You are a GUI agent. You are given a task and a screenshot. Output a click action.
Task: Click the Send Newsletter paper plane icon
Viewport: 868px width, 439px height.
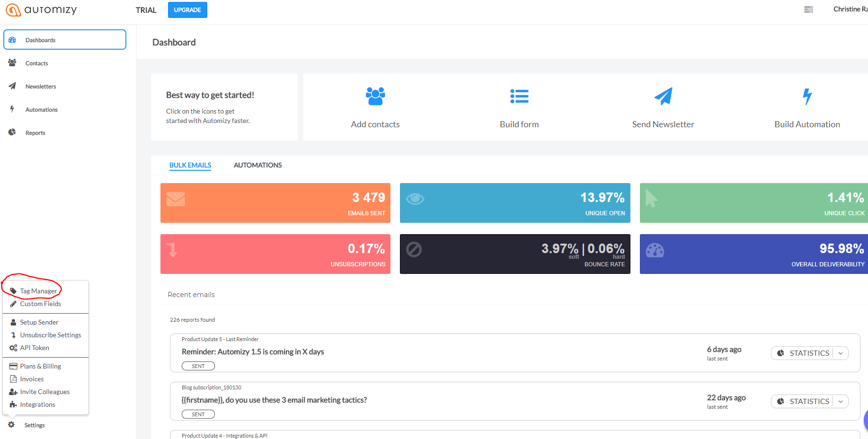(663, 96)
